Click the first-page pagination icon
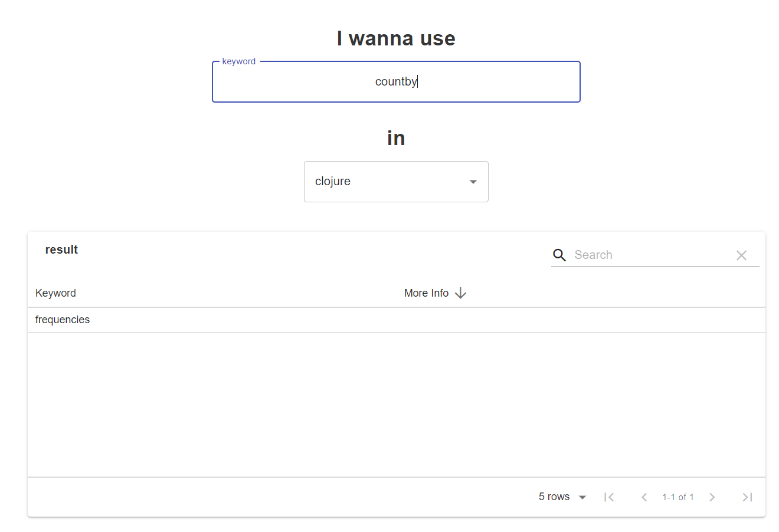The image size is (779, 532). 609,497
